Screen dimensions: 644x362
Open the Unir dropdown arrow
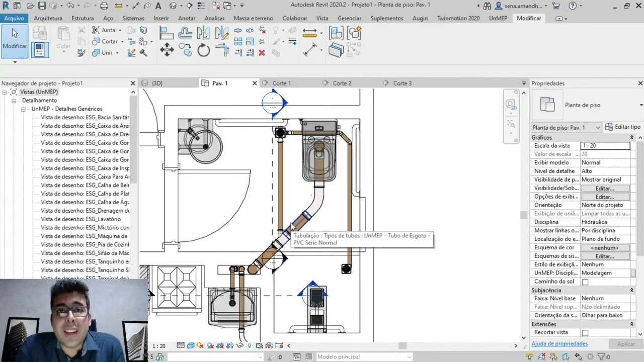click(117, 53)
